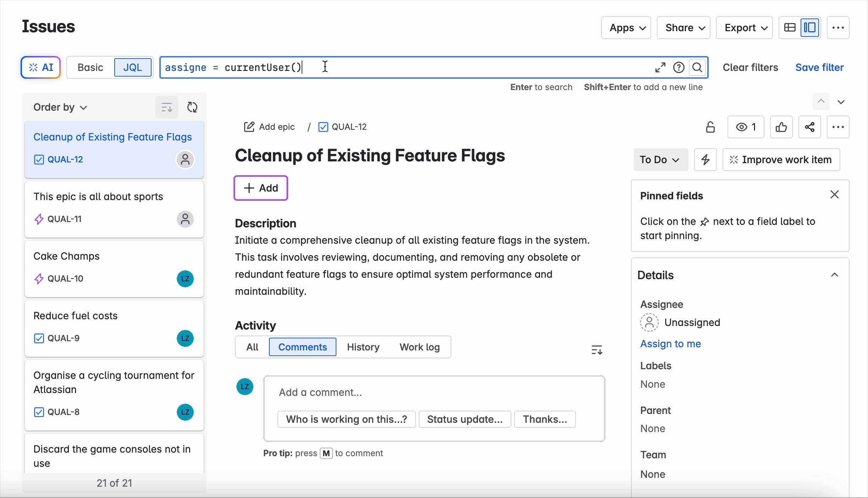The width and height of the screenshot is (868, 498).
Task: Open the Apps dropdown
Action: 626,28
